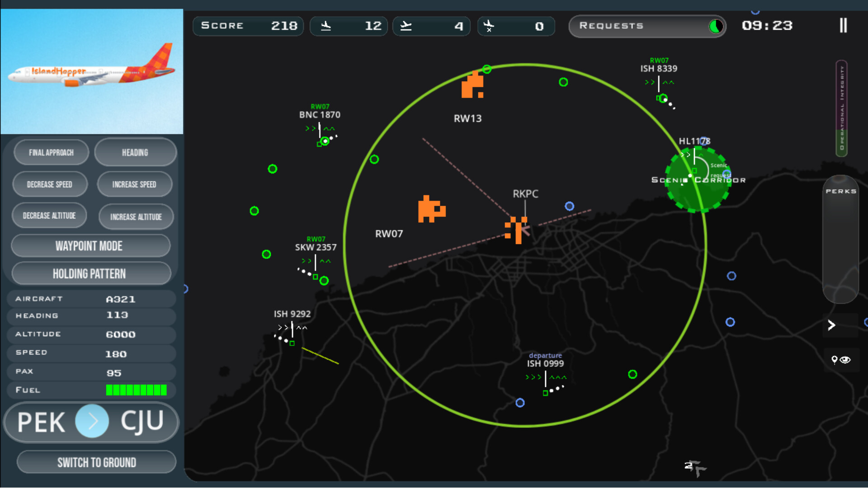
Task: Expand the side panel chevron arrow
Action: tap(831, 325)
